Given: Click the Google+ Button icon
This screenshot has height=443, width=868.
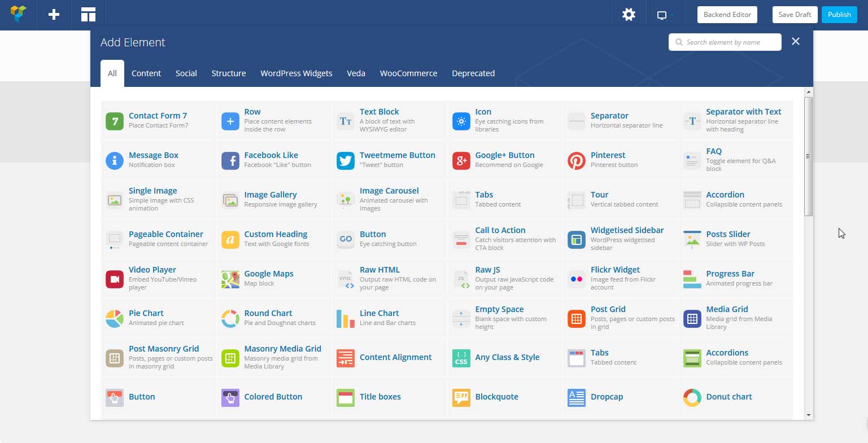Looking at the screenshot, I should pyautogui.click(x=461, y=160).
